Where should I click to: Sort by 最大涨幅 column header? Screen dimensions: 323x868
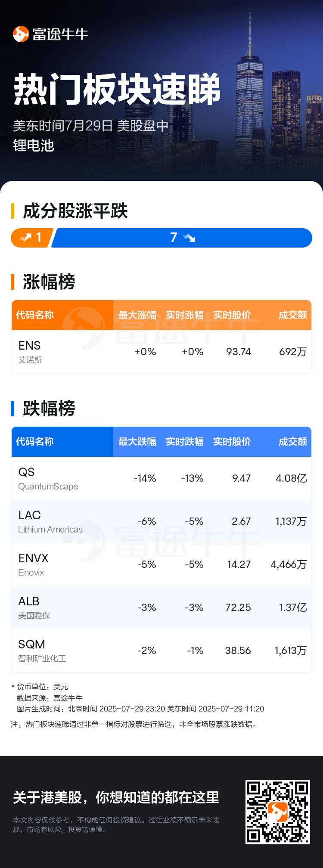click(137, 315)
